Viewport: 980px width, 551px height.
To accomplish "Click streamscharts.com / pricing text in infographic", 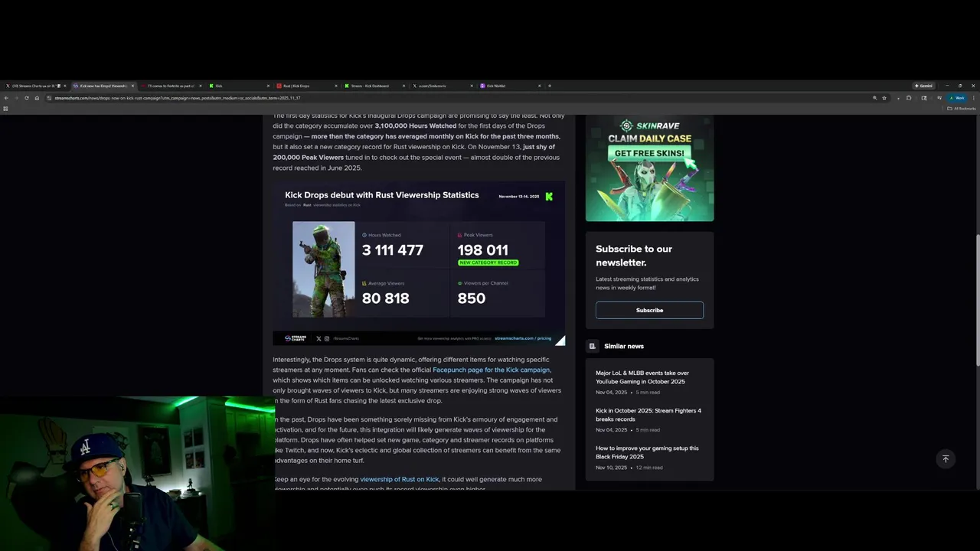I will point(523,338).
